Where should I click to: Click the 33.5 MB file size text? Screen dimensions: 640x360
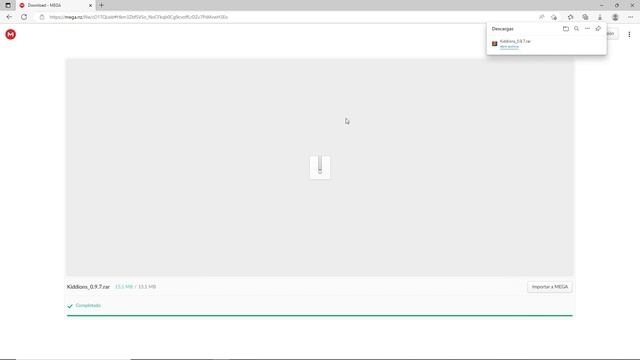[124, 287]
